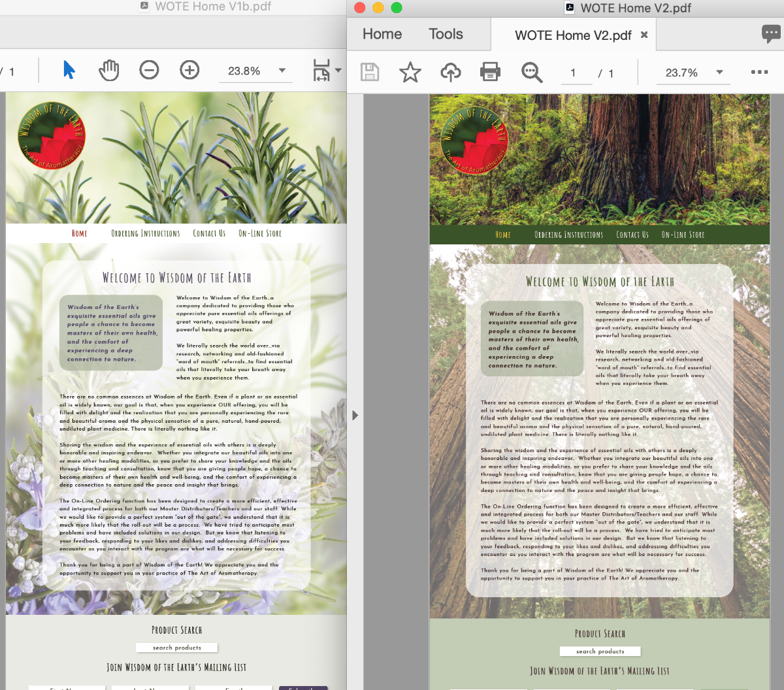Click the V1b window title WOTE Home V1b.pdf

[x=213, y=7]
